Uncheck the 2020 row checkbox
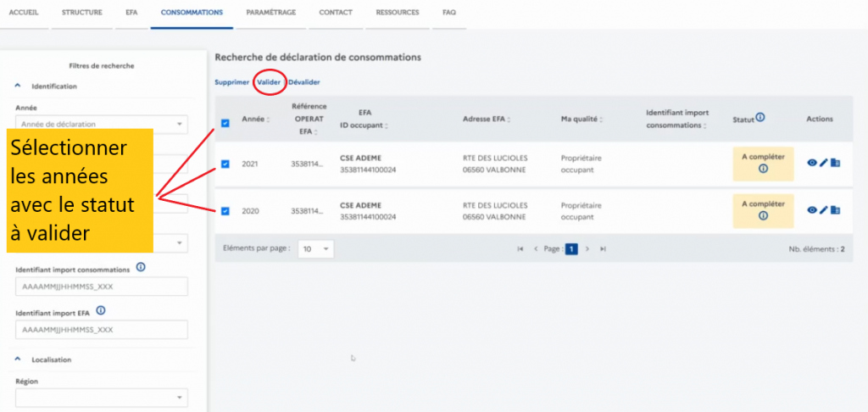This screenshot has width=868, height=412. [225, 211]
